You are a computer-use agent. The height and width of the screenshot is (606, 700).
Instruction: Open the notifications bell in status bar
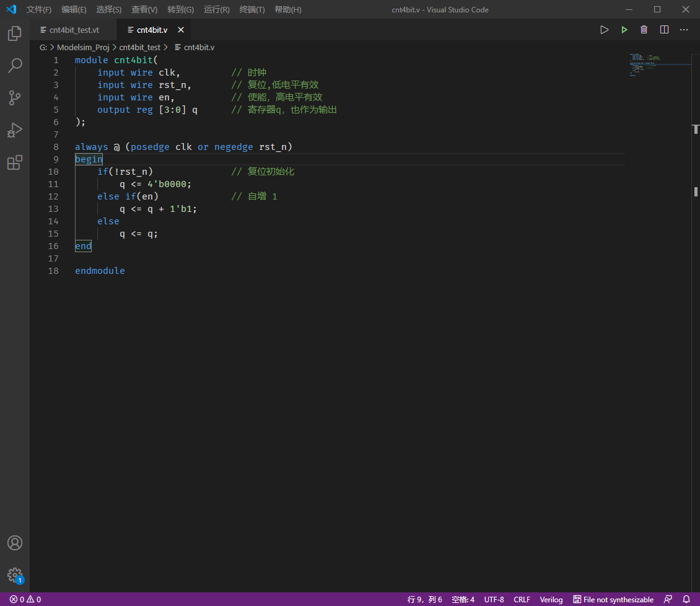(686, 599)
